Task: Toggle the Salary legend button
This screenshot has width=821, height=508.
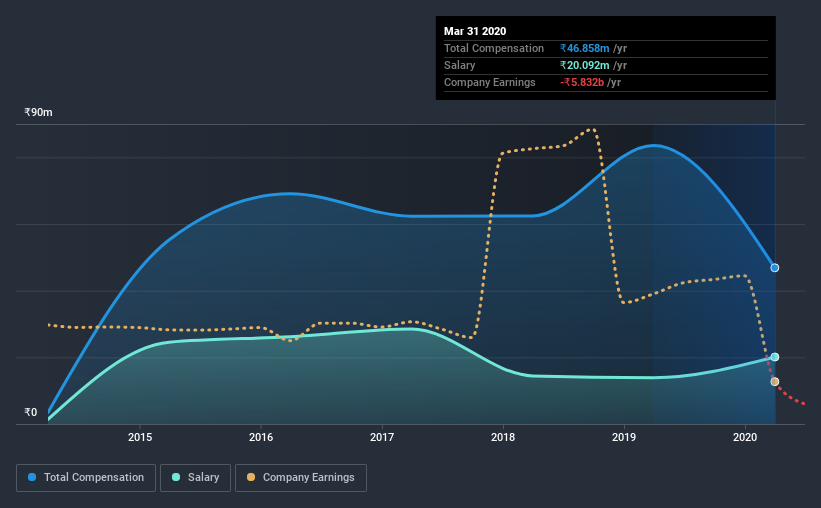Action: pos(195,478)
